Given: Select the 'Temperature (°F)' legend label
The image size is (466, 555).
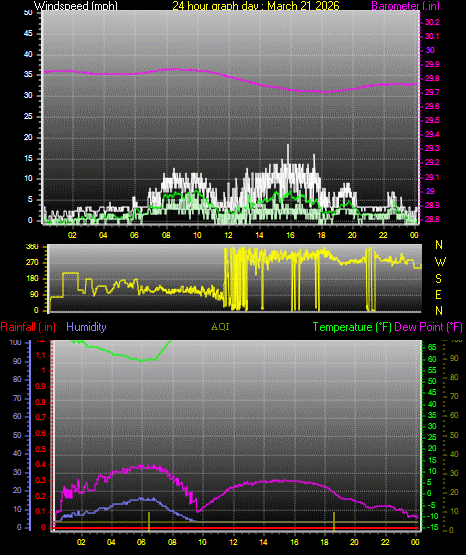Looking at the screenshot, I should [x=352, y=327].
